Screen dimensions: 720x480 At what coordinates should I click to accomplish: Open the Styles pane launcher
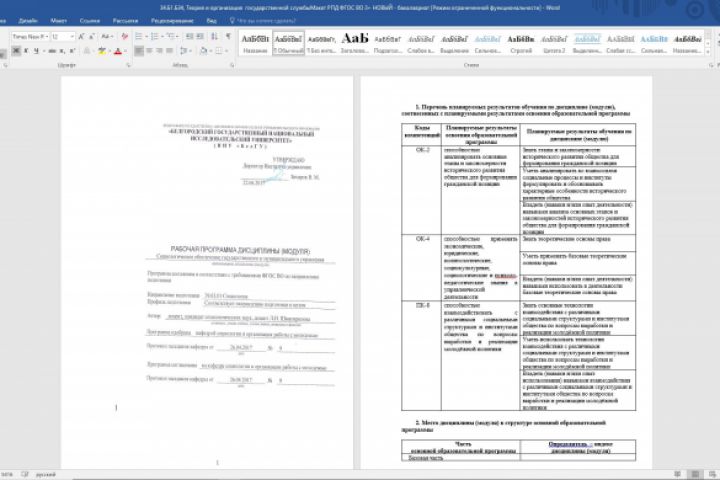(x=711, y=65)
